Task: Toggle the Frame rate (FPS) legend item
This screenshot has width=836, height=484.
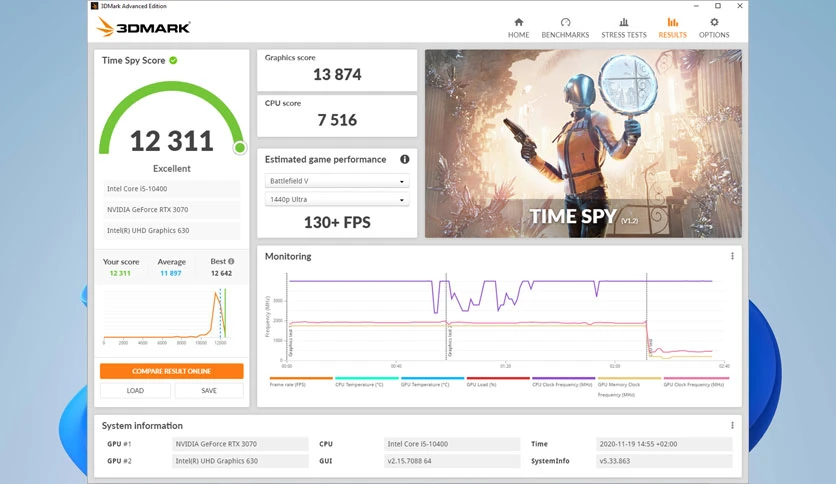Action: pos(301,382)
